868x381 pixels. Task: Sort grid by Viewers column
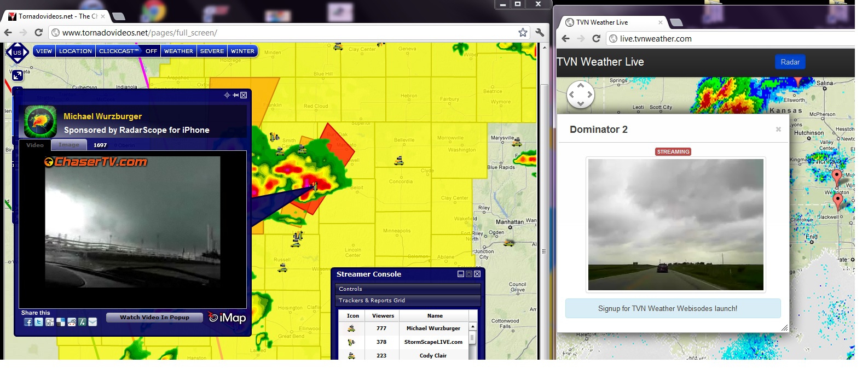(x=383, y=315)
